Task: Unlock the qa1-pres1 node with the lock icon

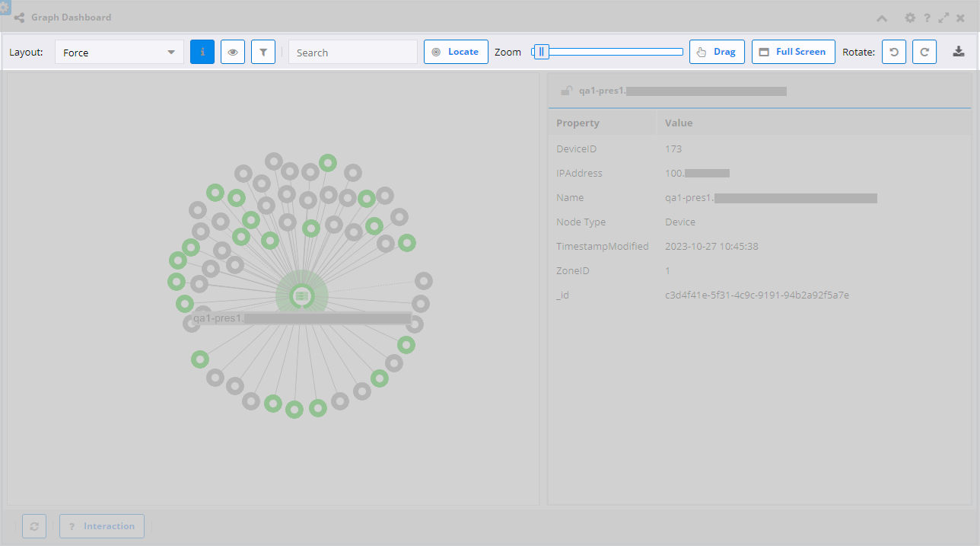Action: (566, 90)
